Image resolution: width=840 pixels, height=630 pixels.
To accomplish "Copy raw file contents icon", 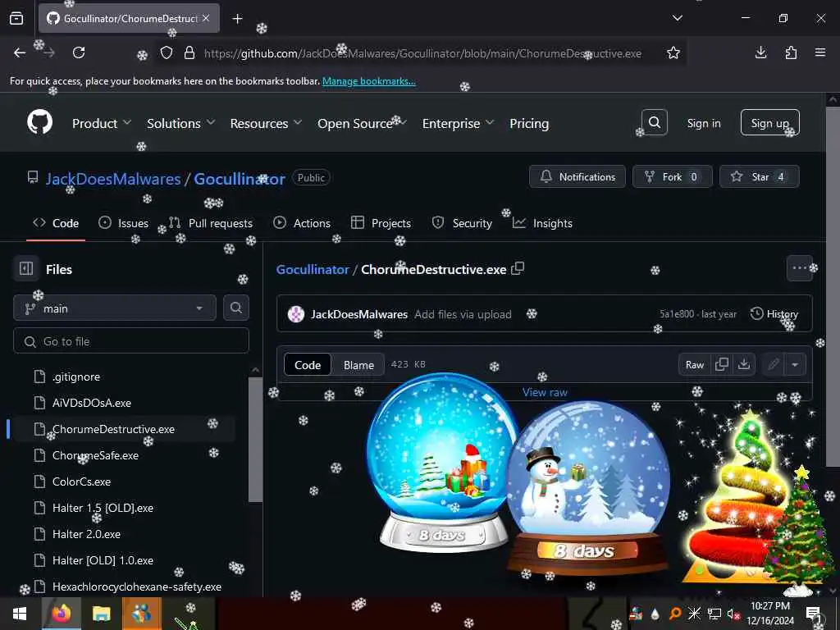I will [x=722, y=364].
